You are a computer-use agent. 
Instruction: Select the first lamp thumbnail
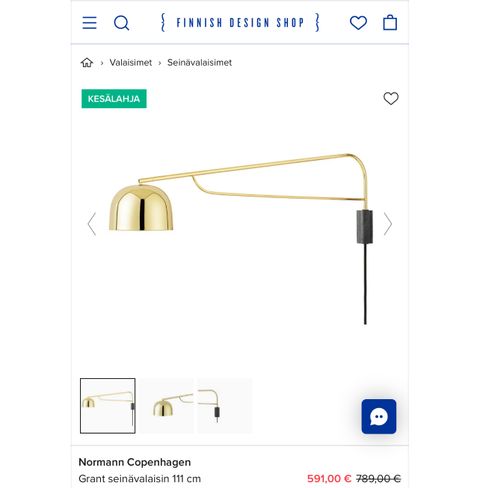pos(108,406)
